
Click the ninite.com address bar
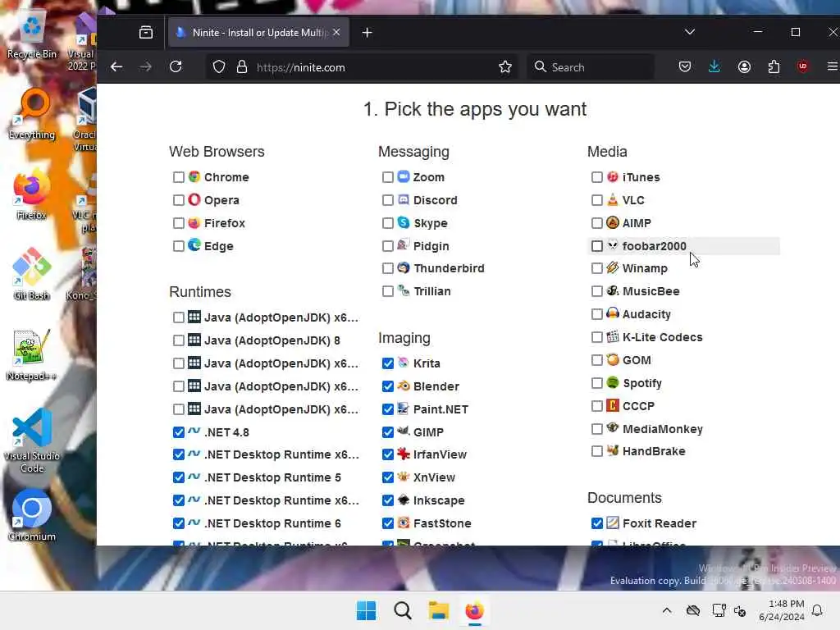pyautogui.click(x=362, y=67)
